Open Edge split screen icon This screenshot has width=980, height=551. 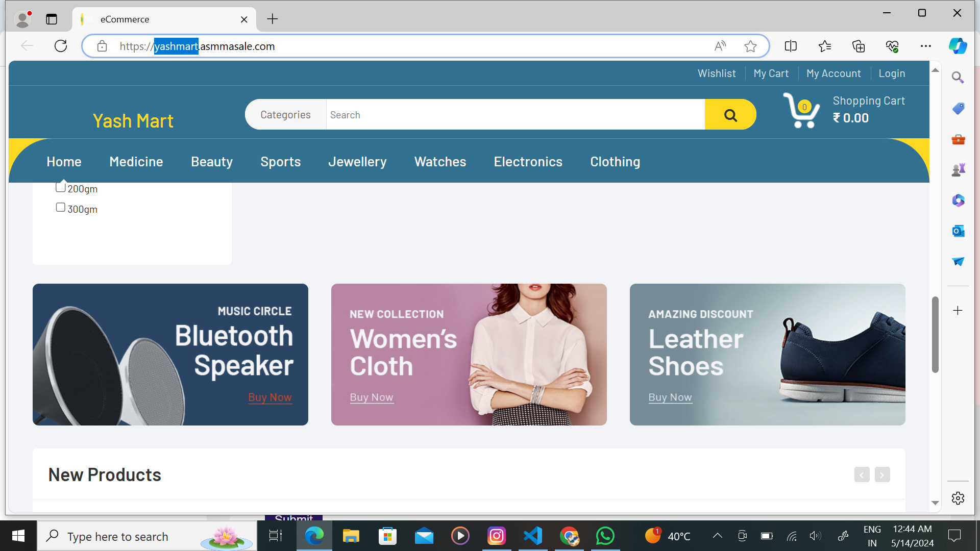click(x=791, y=46)
